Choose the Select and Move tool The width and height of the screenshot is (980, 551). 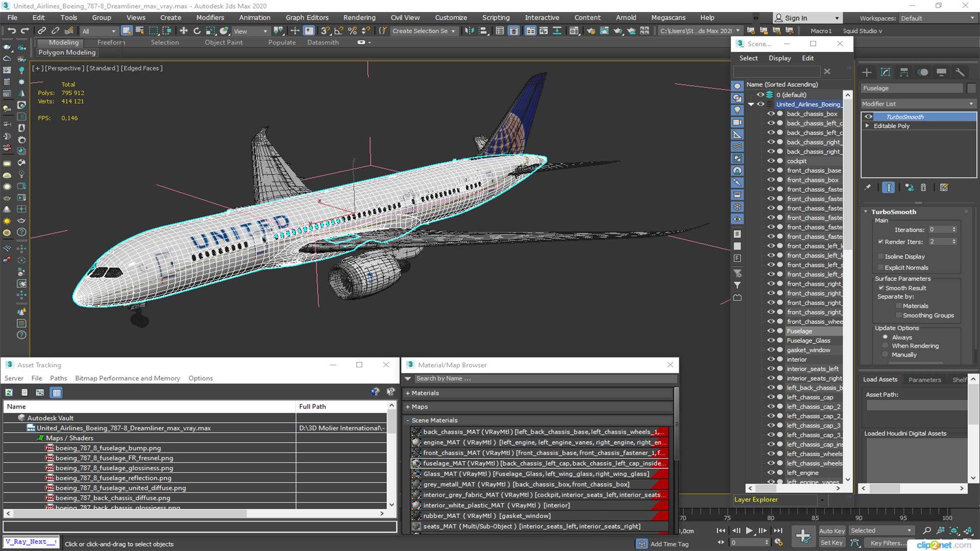tap(184, 31)
